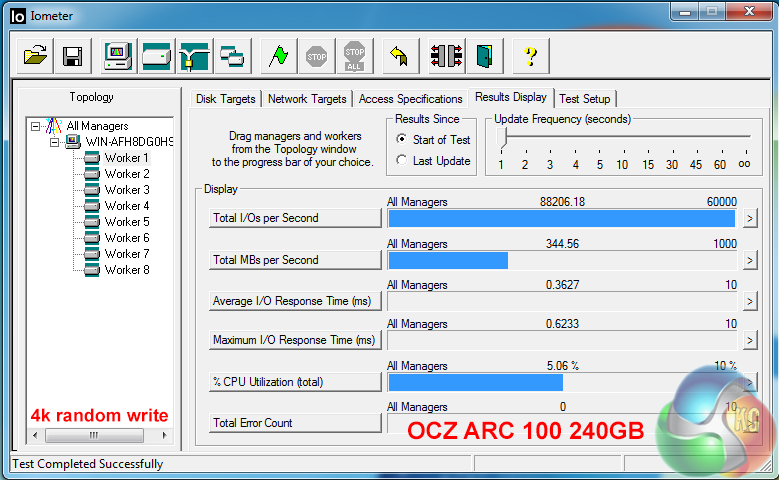
Task: Click Total Error Count button
Action: pyautogui.click(x=295, y=423)
